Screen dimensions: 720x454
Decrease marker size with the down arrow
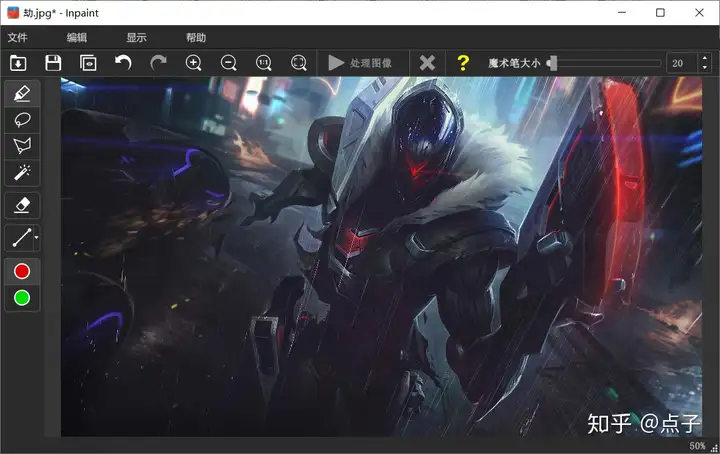click(705, 68)
